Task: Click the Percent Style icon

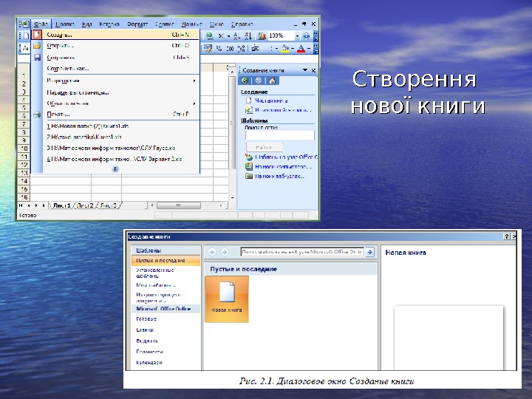Action: coord(219,49)
